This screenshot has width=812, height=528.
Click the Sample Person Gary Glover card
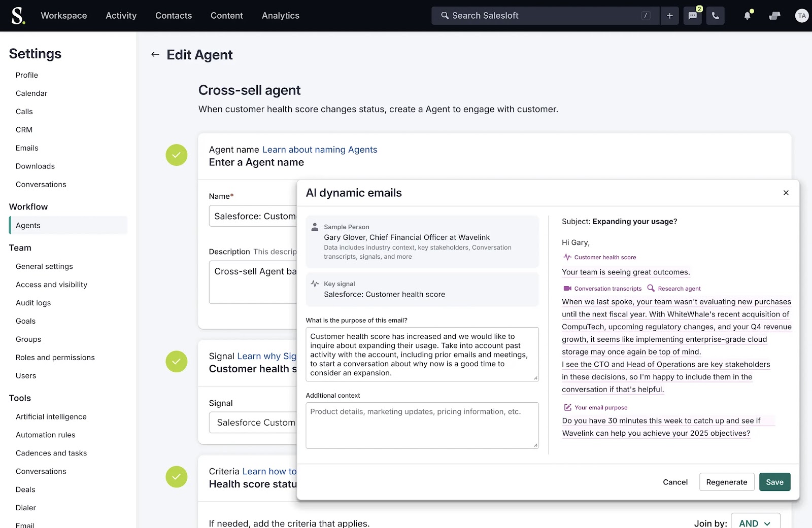[x=422, y=241]
